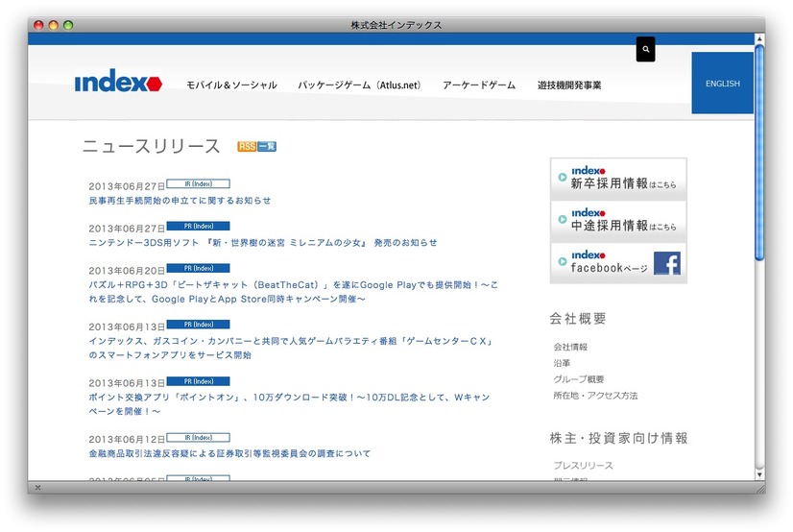The width and height of the screenshot is (793, 532).
Task: Open プレスリリース sidebar link
Action: pyautogui.click(x=583, y=465)
